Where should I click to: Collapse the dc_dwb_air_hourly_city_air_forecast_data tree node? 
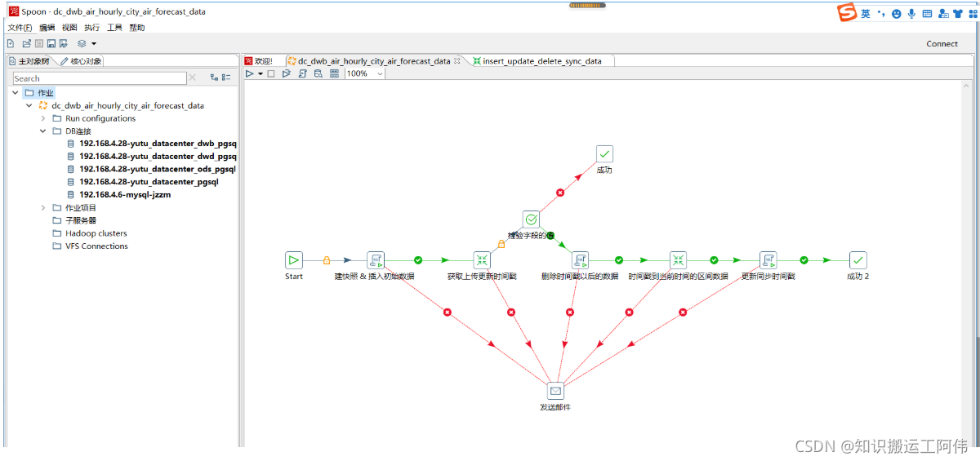[x=29, y=105]
